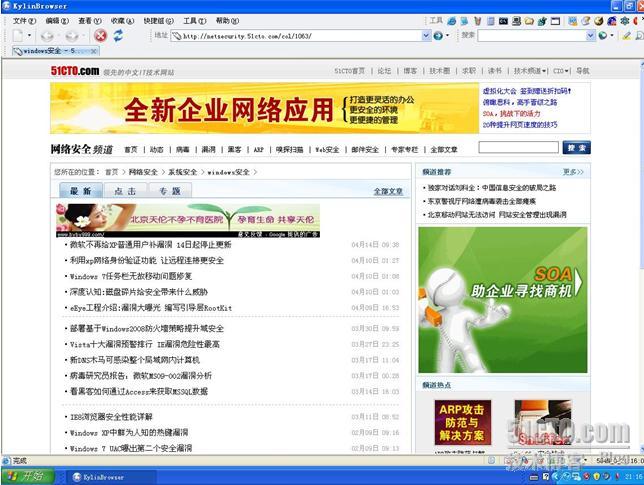The height and width of the screenshot is (485, 644).
Task: Open the 网络安全 breadcrumb link
Action: coord(143,172)
